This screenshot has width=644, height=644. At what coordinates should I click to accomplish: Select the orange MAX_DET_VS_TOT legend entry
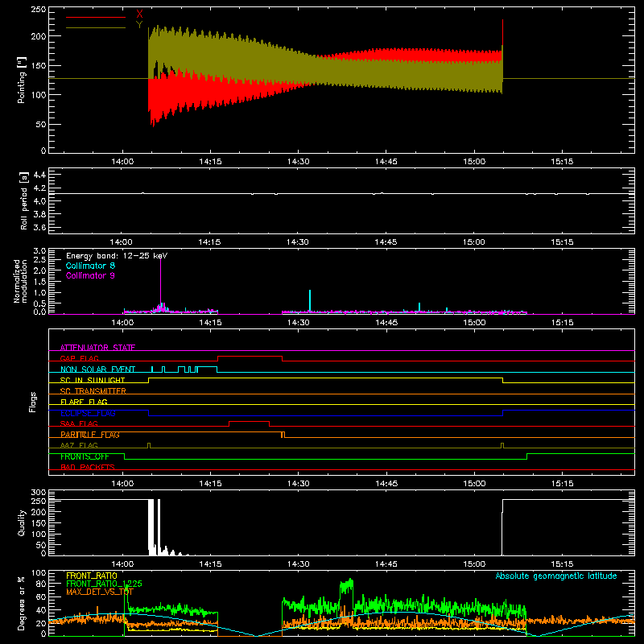(x=100, y=592)
